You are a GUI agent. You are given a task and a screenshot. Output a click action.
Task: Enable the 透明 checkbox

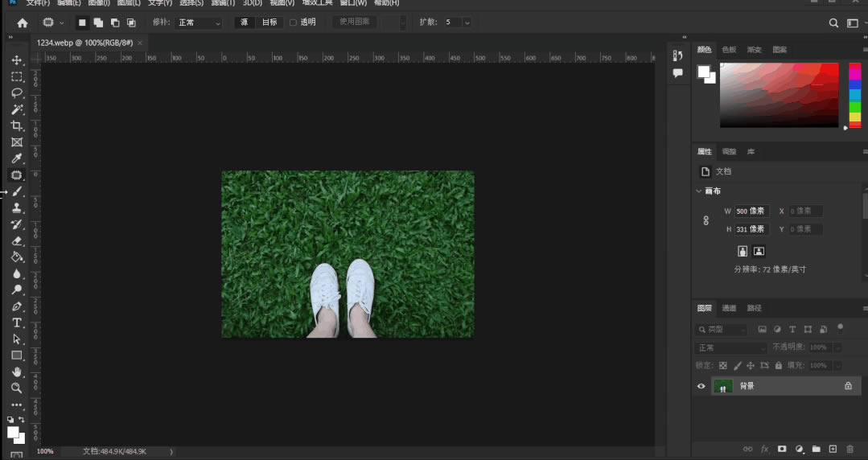click(294, 23)
